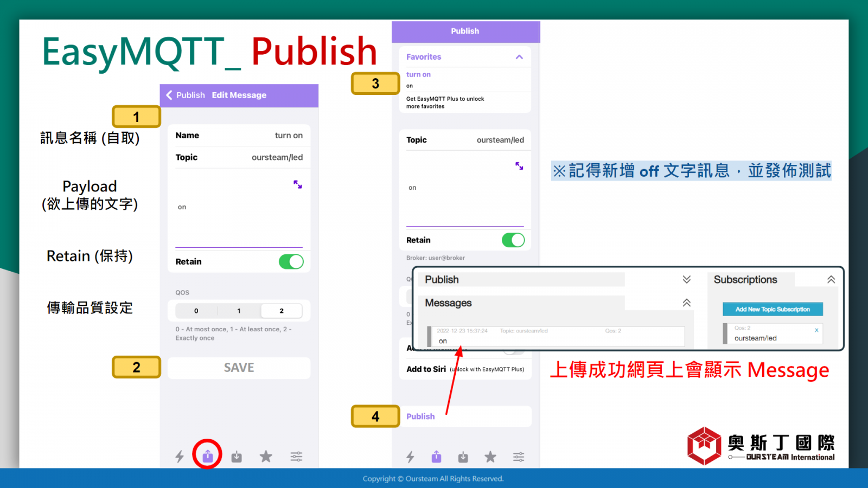Click the 'Broker: user@broker' text

pyautogui.click(x=436, y=258)
